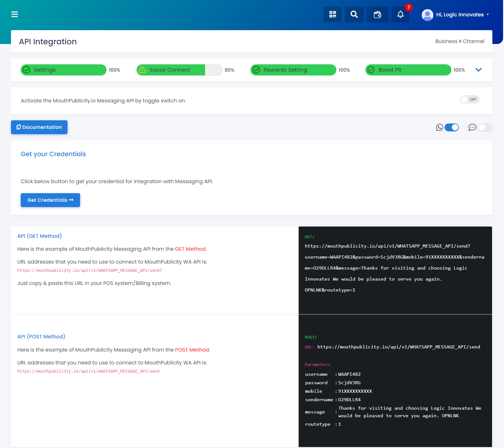Screen dimensions: 504x448
Task: Click the API (GET Method) heading
Action: pos(40,236)
